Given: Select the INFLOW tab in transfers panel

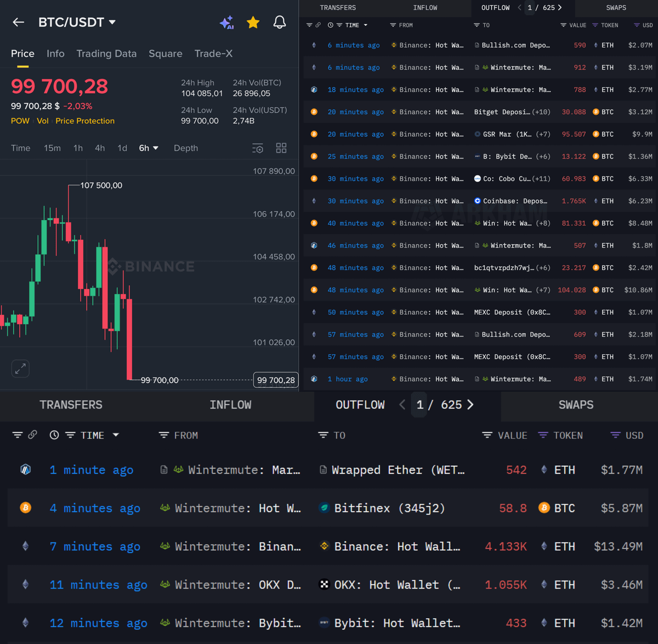Looking at the screenshot, I should coord(230,405).
